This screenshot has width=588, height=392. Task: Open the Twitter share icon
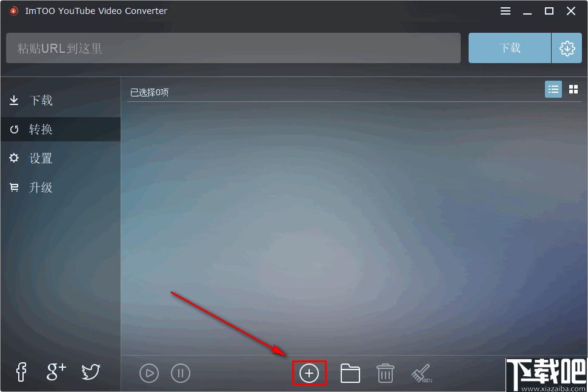[91, 372]
